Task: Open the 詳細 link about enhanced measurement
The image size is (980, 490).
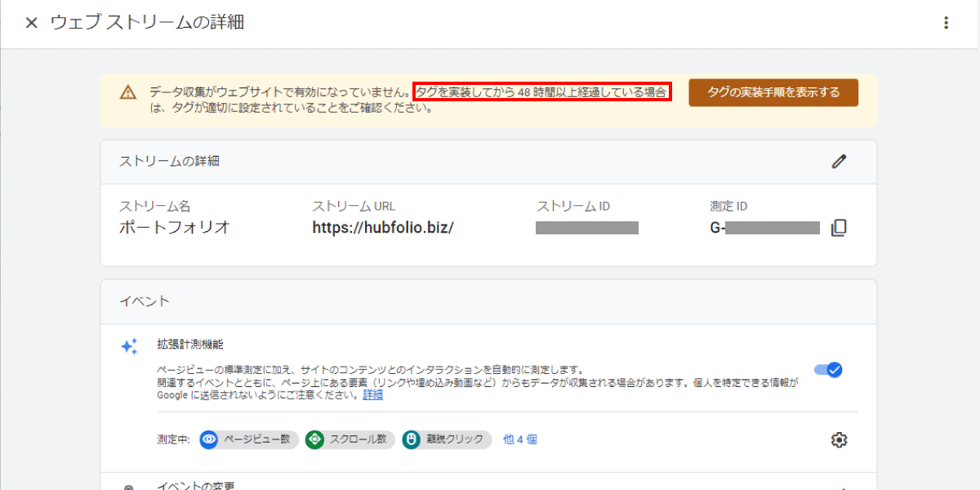Action: [x=373, y=394]
